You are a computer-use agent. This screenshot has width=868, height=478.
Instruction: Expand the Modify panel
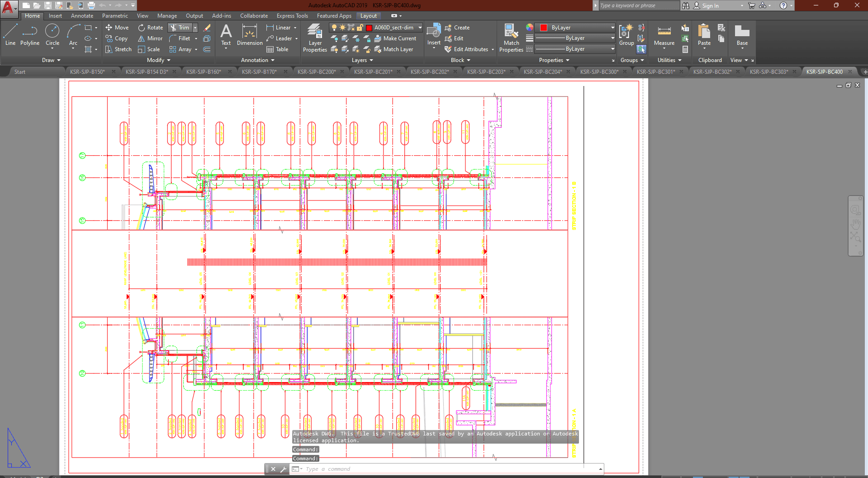[x=158, y=60]
